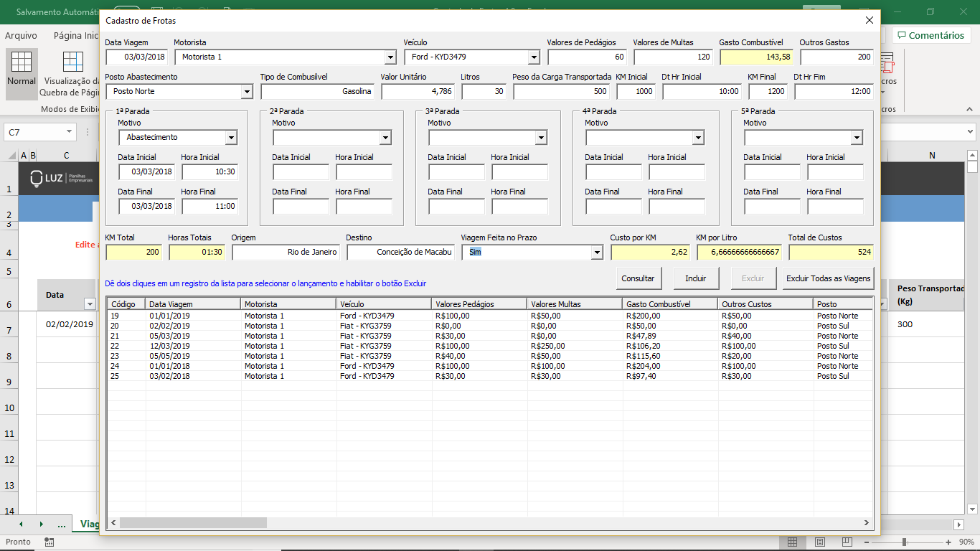
Task: Click right arrow of records list scrollbar
Action: click(867, 523)
